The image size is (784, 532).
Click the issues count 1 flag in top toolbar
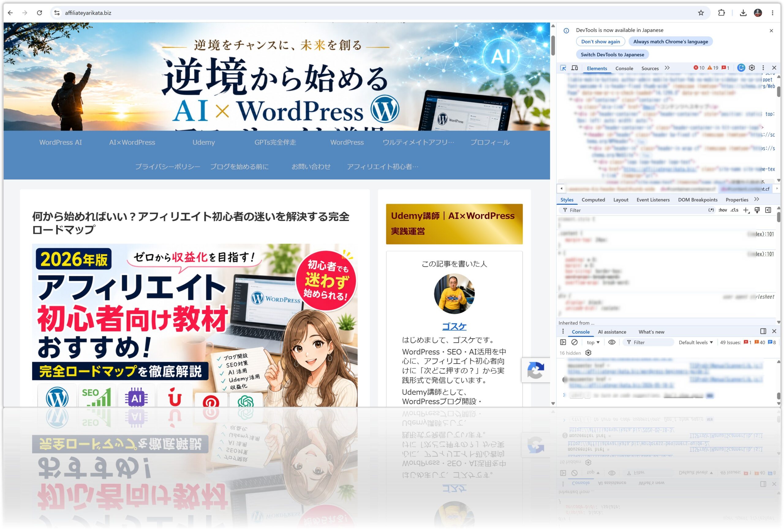(x=725, y=68)
